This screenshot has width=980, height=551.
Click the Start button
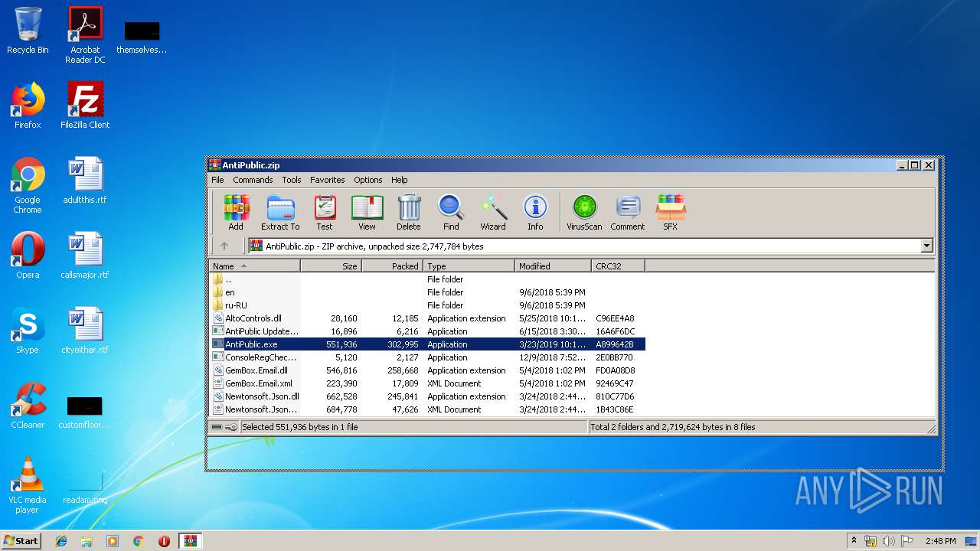pyautogui.click(x=21, y=541)
